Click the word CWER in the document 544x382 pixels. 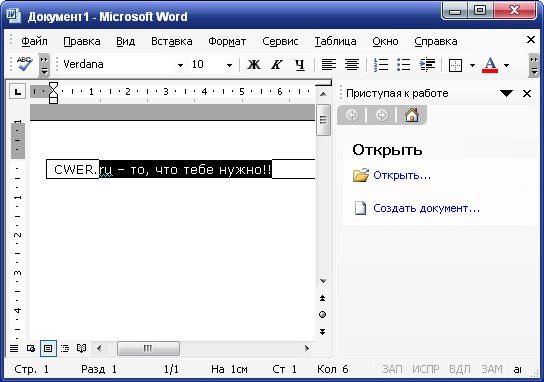74,170
